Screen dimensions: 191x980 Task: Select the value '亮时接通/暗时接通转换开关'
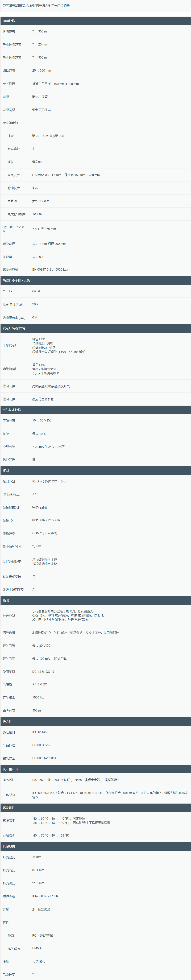[51, 386]
